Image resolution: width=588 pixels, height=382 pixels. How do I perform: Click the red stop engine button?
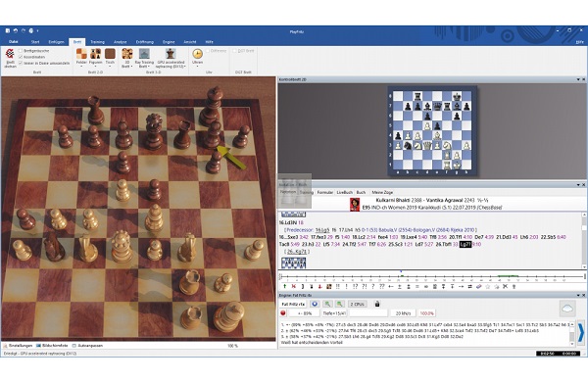pyautogui.click(x=283, y=313)
